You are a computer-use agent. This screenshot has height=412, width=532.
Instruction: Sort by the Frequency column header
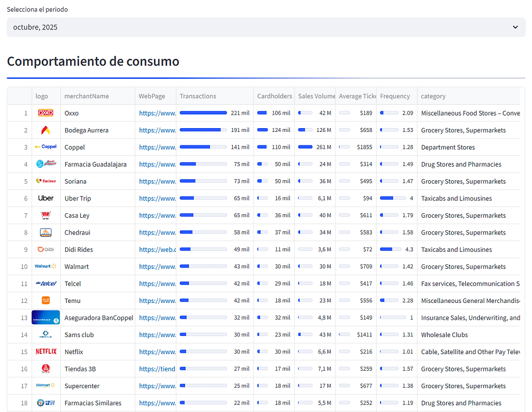pyautogui.click(x=397, y=96)
